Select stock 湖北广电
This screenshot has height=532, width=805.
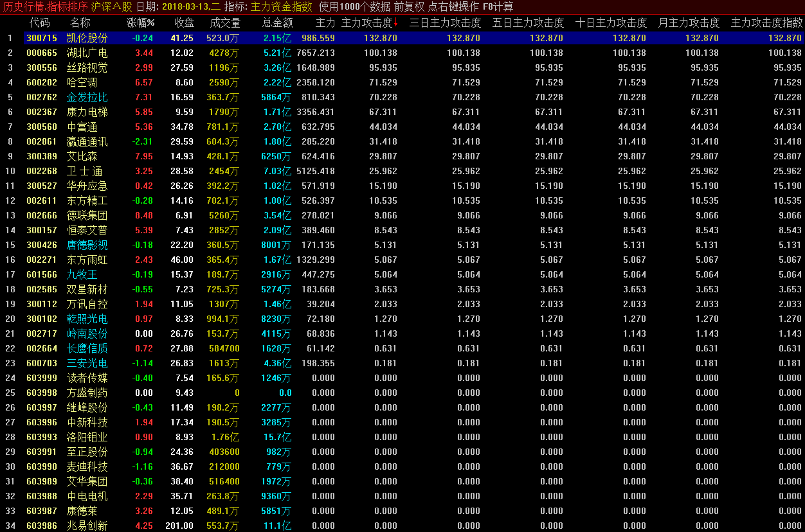[87, 53]
